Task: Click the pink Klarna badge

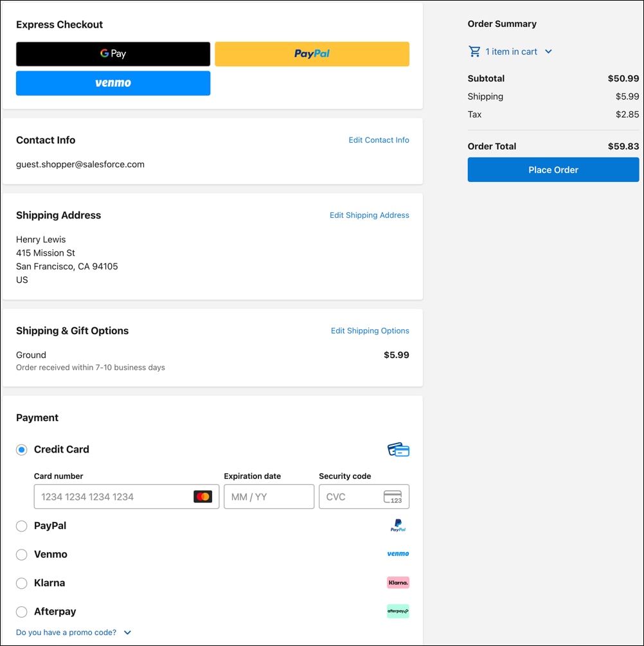Action: pos(397,582)
